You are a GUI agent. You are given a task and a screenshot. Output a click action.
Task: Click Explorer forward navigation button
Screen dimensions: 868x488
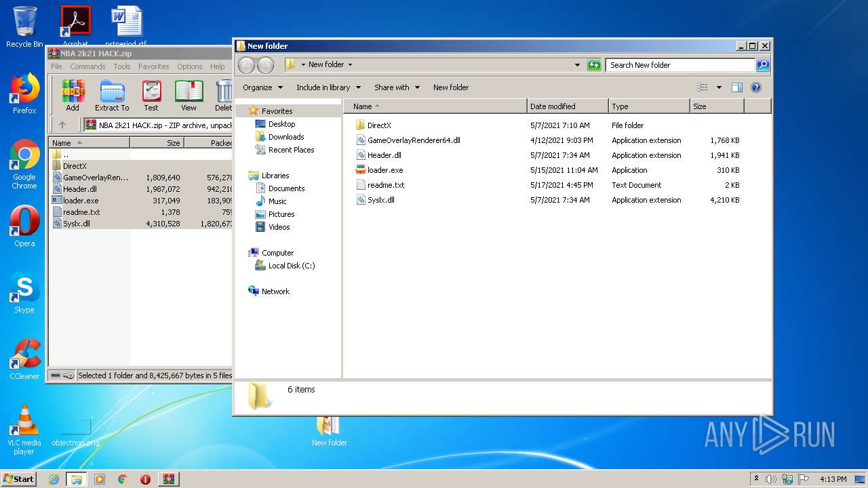(265, 65)
